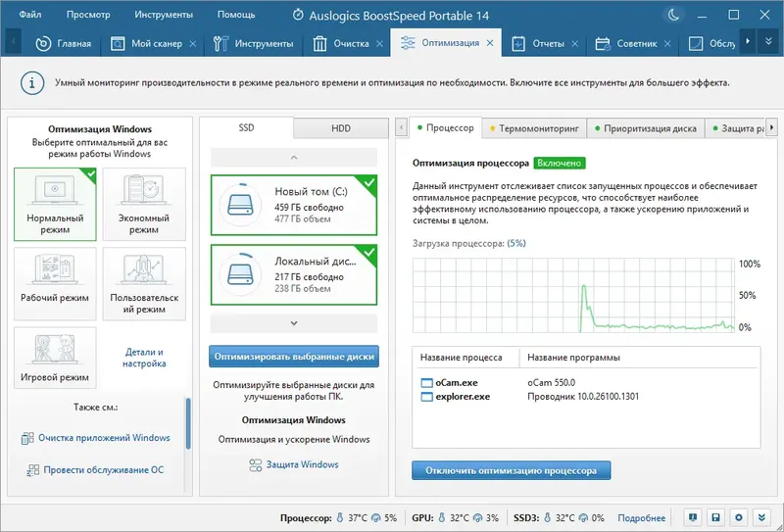This screenshot has width=784, height=532.
Task: Open Защита Windows link
Action: (302, 464)
